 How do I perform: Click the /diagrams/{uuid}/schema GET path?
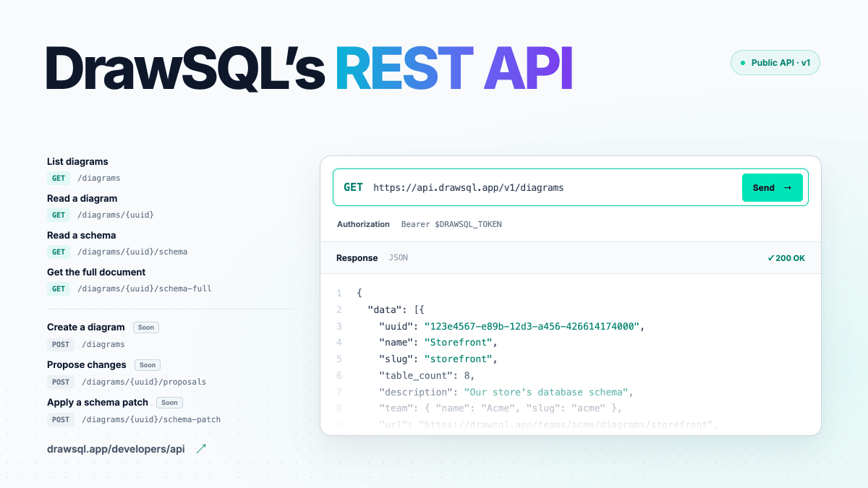pyautogui.click(x=132, y=252)
